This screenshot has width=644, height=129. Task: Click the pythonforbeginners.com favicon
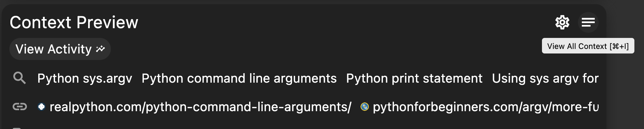(364, 107)
